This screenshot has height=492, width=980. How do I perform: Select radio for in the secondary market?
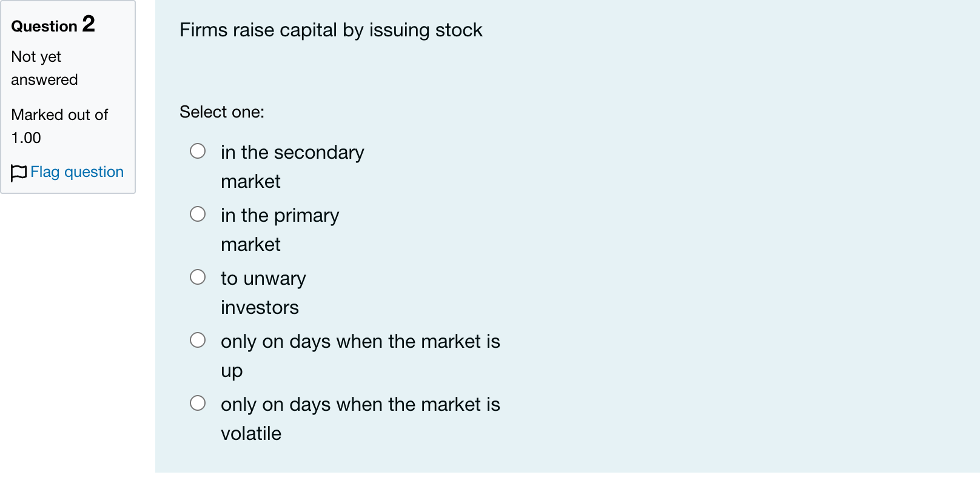198,151
